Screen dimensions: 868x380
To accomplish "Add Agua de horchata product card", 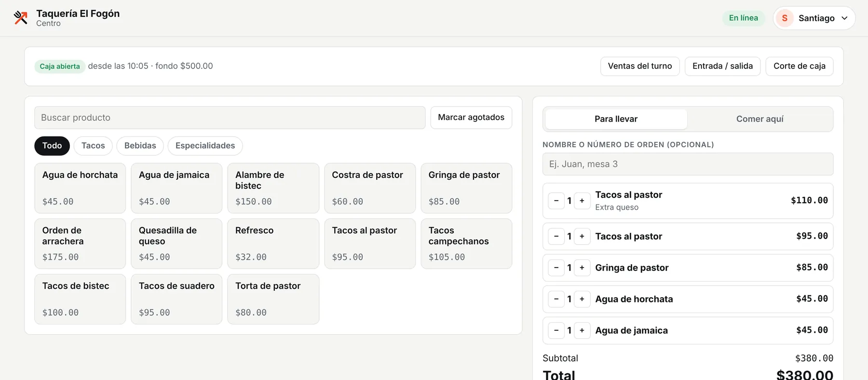I will [x=80, y=188].
